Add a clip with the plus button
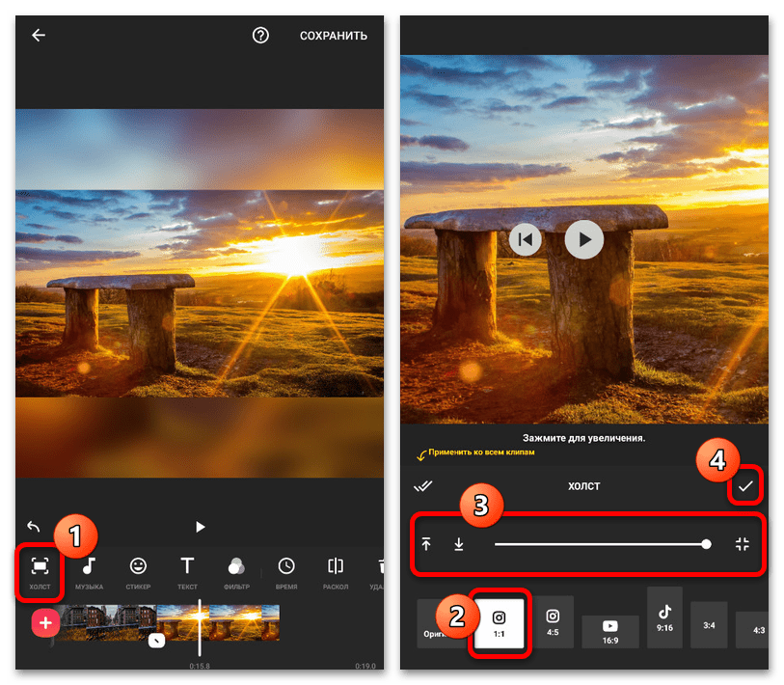The height and width of the screenshot is (685, 784). point(45,623)
